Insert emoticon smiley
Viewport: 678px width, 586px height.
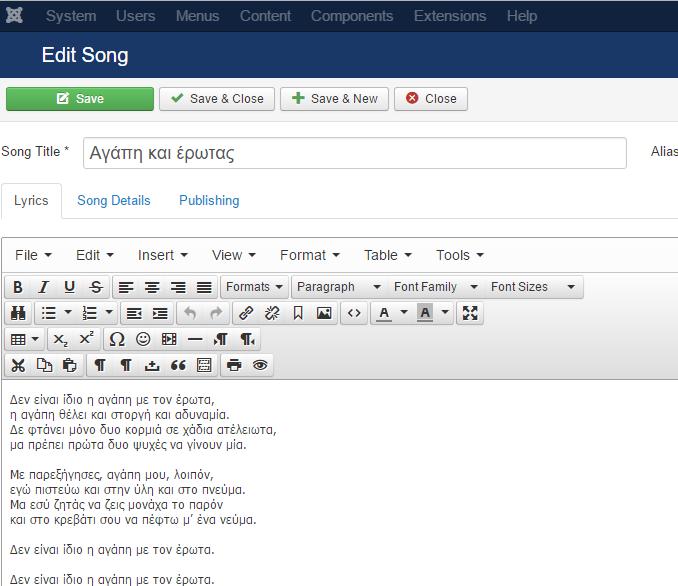[x=143, y=339]
